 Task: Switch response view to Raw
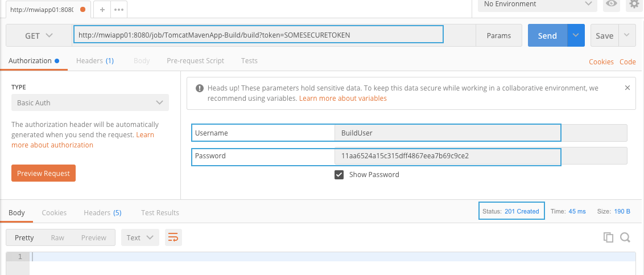pyautogui.click(x=57, y=237)
